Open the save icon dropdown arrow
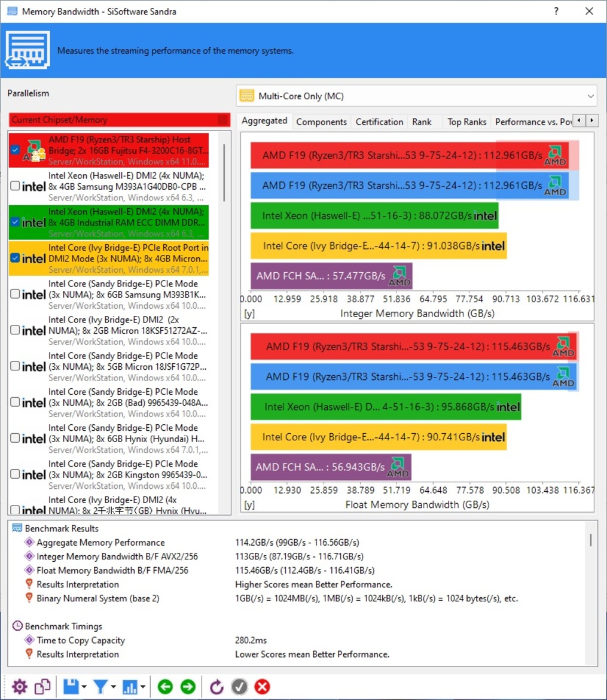607x700 pixels. [84, 687]
